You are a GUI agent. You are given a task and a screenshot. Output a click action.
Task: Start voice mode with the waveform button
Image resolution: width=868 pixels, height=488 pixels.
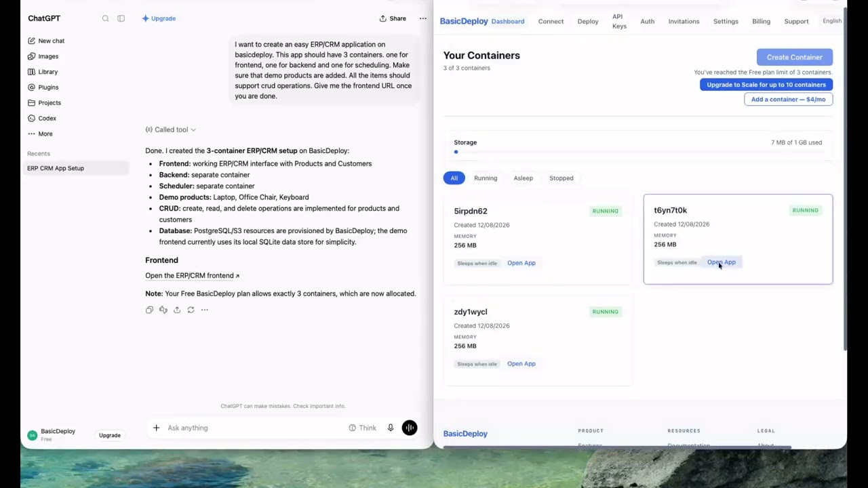(x=410, y=428)
